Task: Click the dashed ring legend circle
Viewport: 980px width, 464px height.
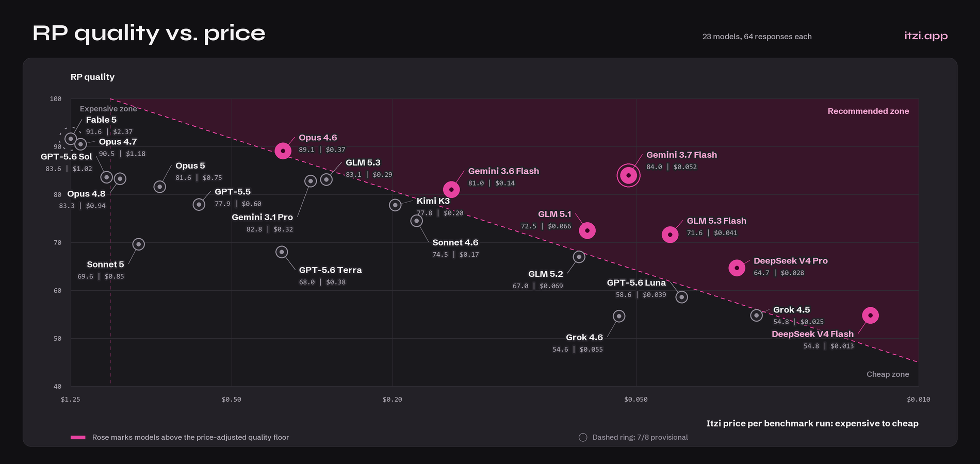Action: pyautogui.click(x=583, y=437)
